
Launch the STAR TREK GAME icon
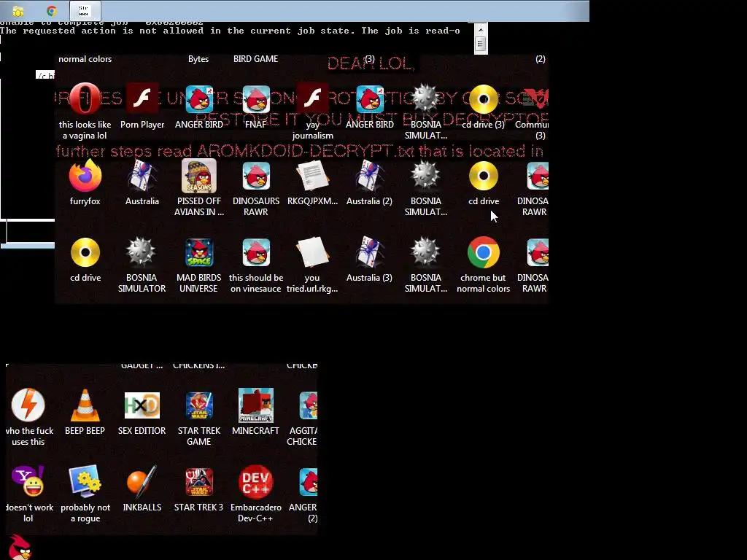(199, 405)
